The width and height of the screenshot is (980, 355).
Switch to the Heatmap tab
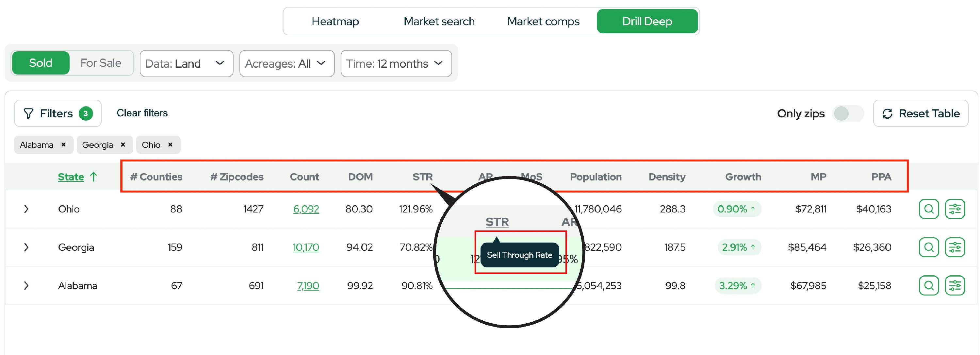(335, 21)
